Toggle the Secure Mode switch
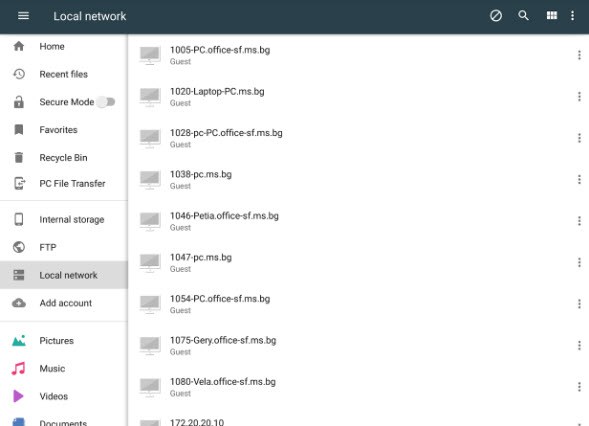Image resolution: width=589 pixels, height=426 pixels. point(106,102)
